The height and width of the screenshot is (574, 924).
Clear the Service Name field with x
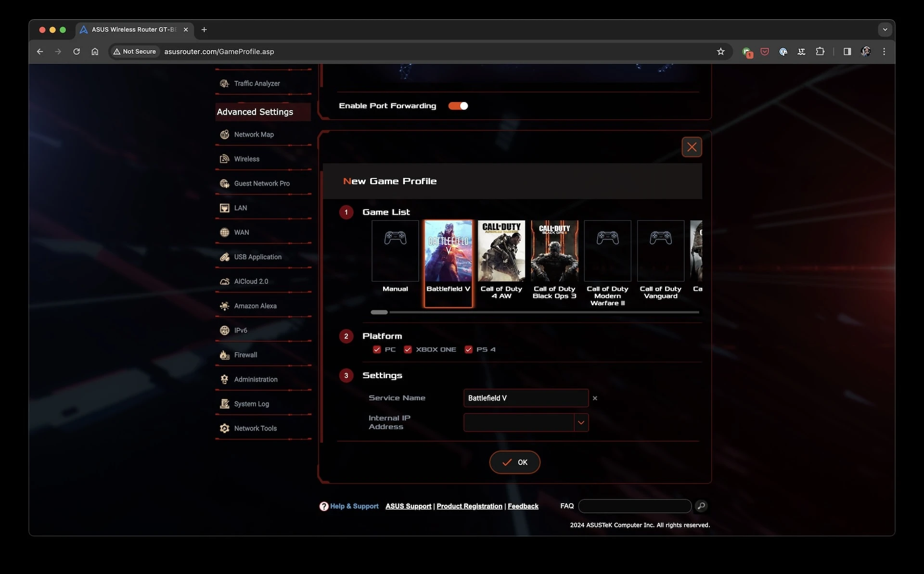(x=595, y=398)
